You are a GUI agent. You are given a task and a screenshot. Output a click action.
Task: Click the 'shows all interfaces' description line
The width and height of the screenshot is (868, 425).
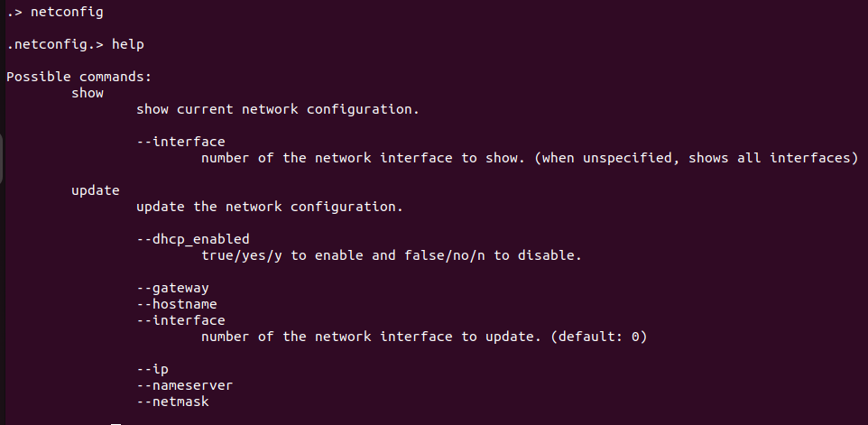(x=528, y=158)
